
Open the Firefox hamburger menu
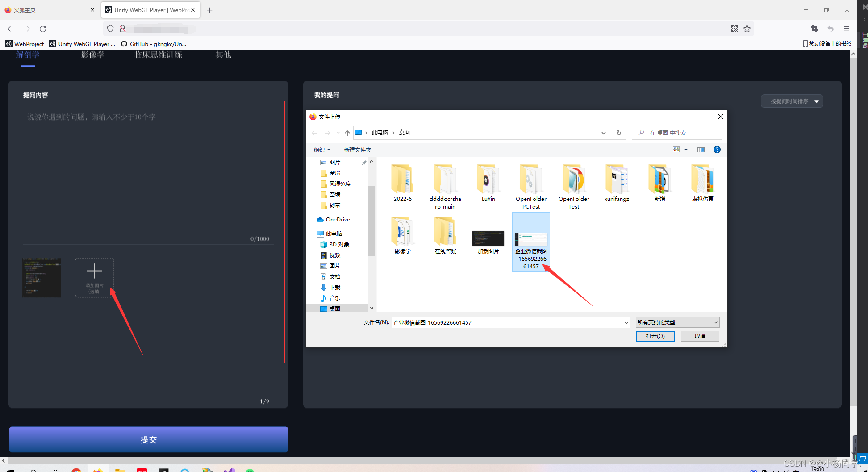pos(847,29)
